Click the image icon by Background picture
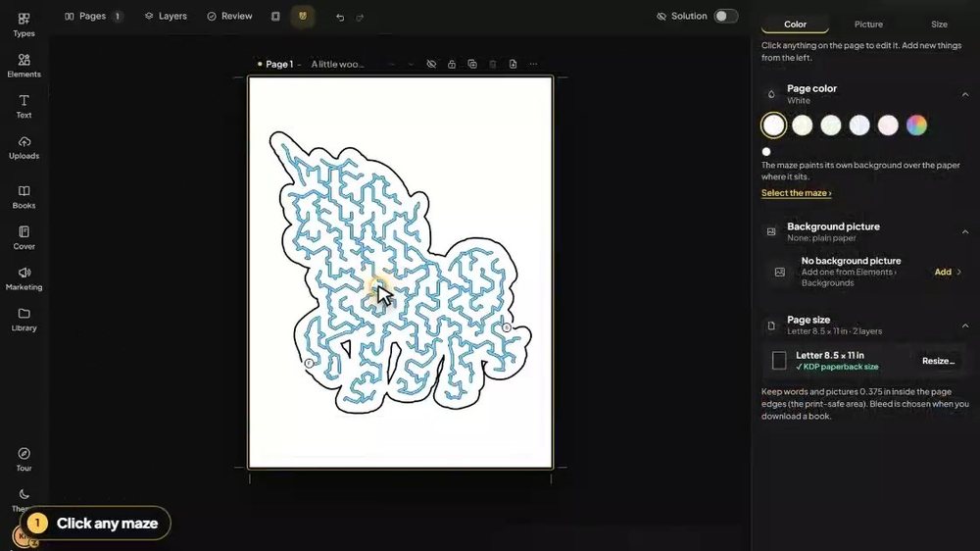This screenshot has width=980, height=551. pyautogui.click(x=771, y=232)
